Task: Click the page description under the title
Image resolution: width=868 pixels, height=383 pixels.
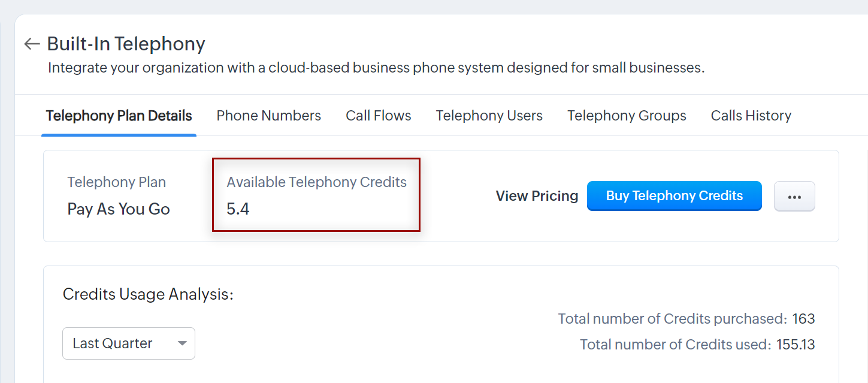Action: 376,68
